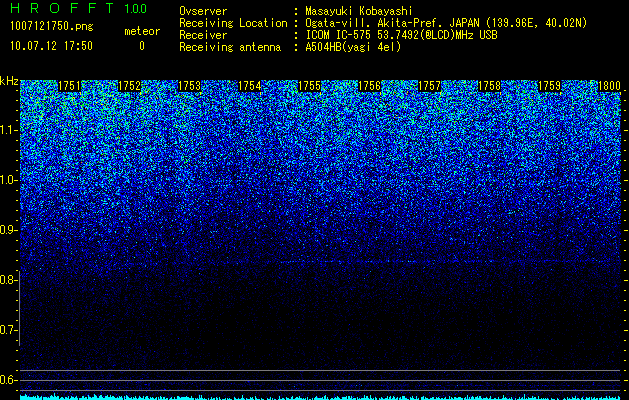
Task: Click the cyan signal level strip
Action: [320, 397]
